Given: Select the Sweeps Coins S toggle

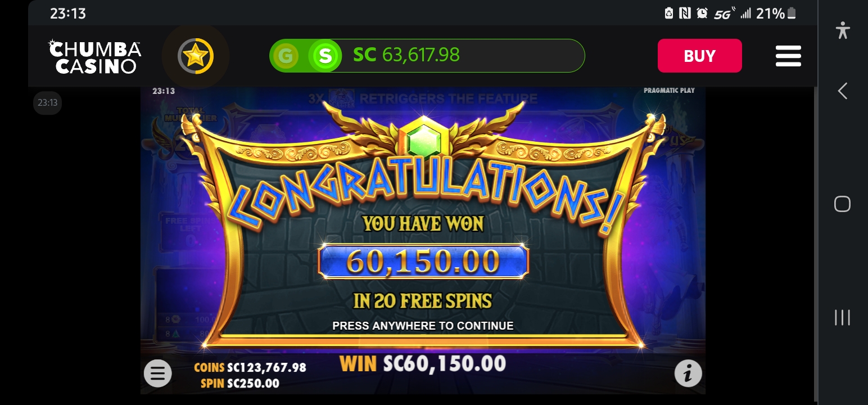Looking at the screenshot, I should tap(325, 56).
